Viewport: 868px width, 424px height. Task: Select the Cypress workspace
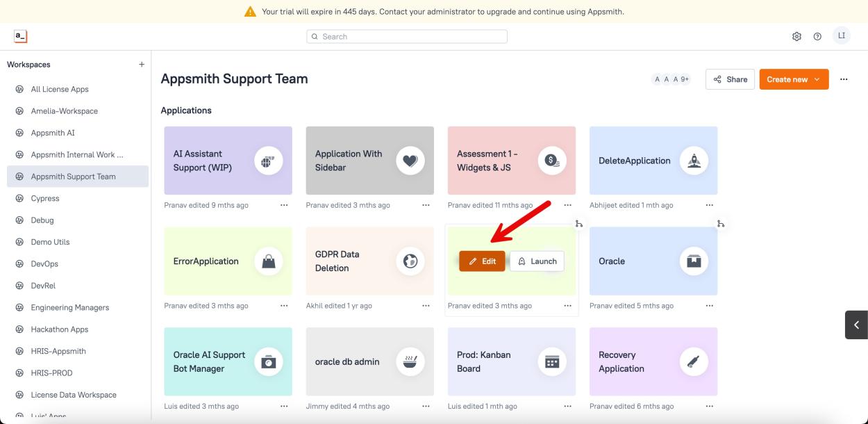pos(45,198)
